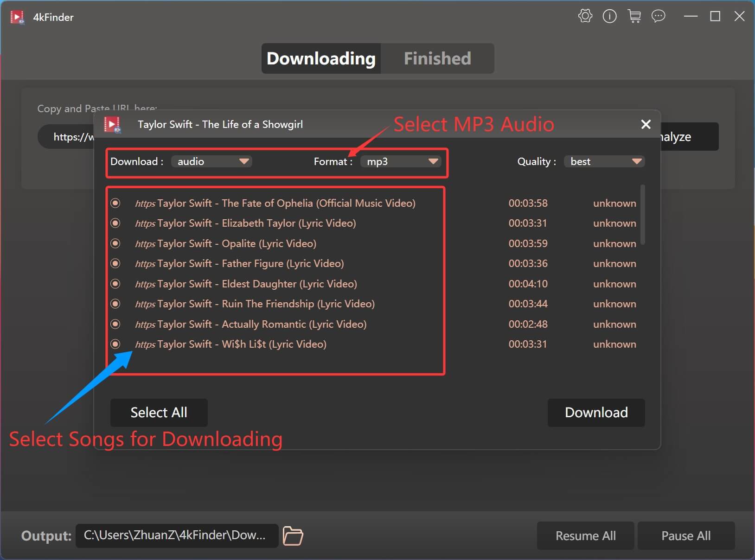755x560 pixels.
Task: Deselect the Wi$h Li$t track
Action: pos(115,344)
